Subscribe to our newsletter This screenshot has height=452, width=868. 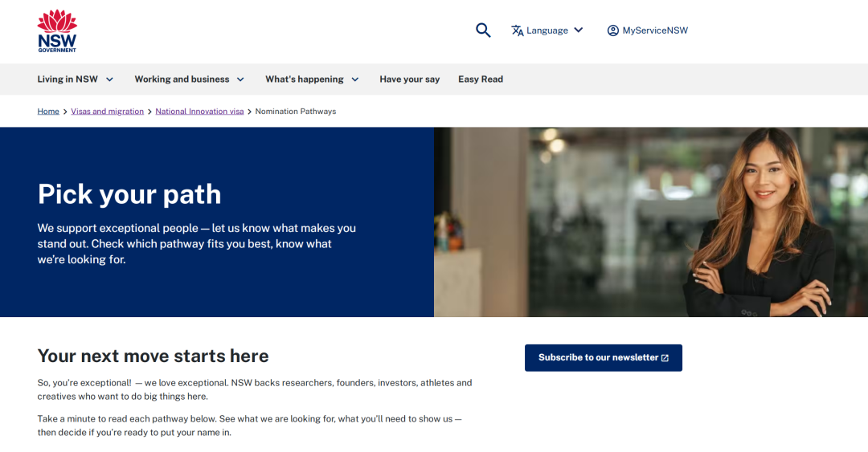598,358
